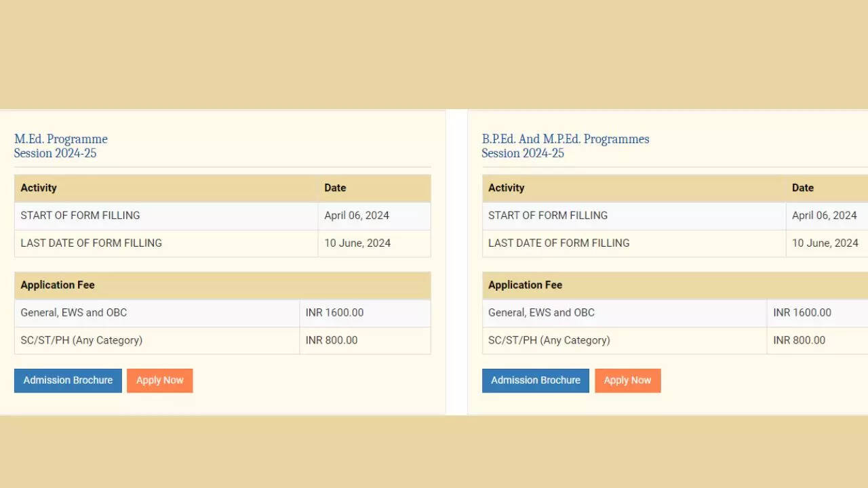868x488 pixels.
Task: Click Activity column header in B.P.Ed. table
Action: click(507, 188)
